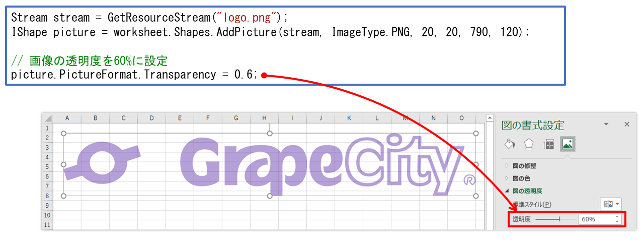Select column F header
This screenshot has height=242, width=644.
coord(208,118)
